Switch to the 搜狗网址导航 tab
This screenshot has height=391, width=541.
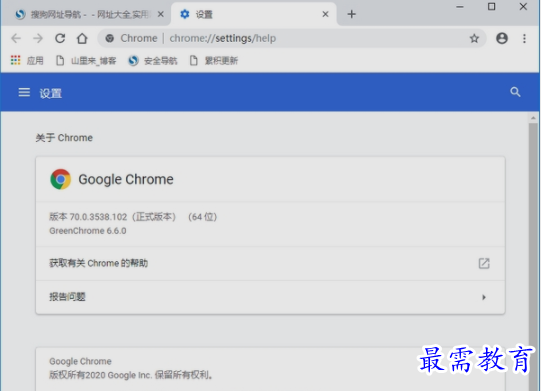click(86, 14)
